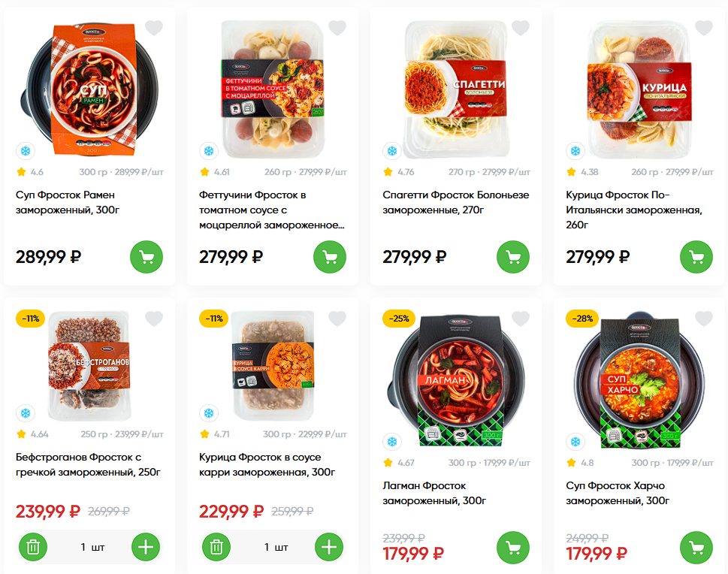Image resolution: width=728 pixels, height=574 pixels.
Task: Click frozen snowflake badge on Спагетти card
Action: (391, 151)
